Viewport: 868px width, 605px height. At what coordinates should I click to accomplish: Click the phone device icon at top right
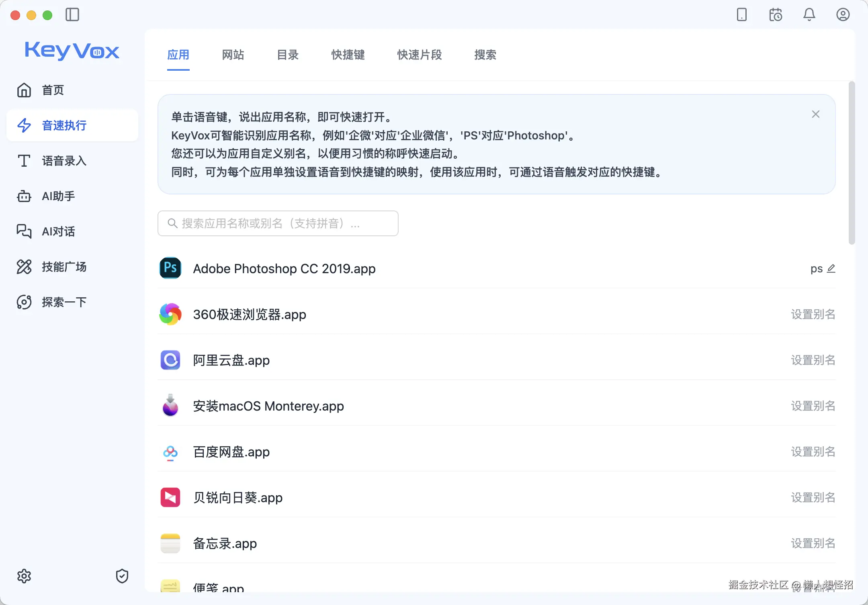click(741, 15)
